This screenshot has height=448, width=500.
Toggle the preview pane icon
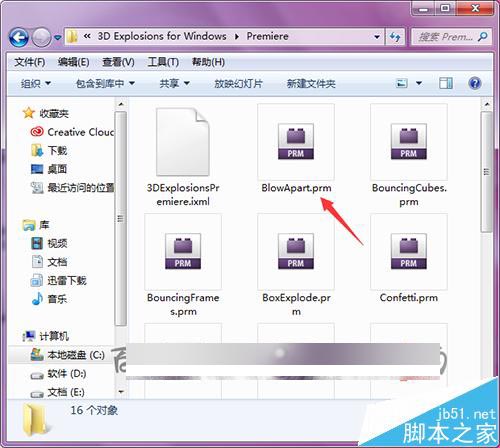click(x=446, y=83)
